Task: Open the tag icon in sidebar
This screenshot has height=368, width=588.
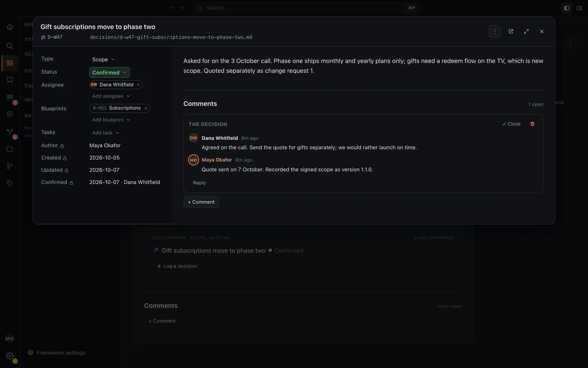Action: click(10, 183)
